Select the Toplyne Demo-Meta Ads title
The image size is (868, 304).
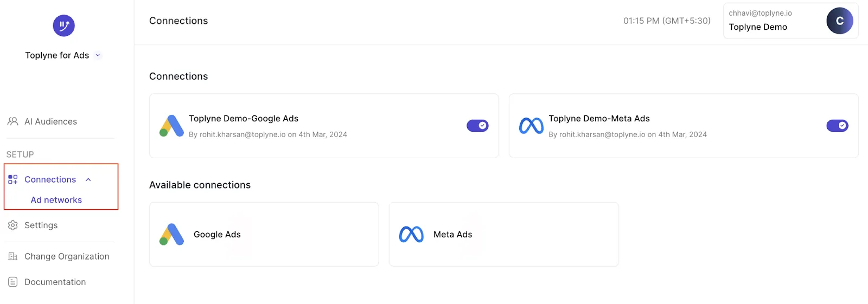[x=599, y=118]
